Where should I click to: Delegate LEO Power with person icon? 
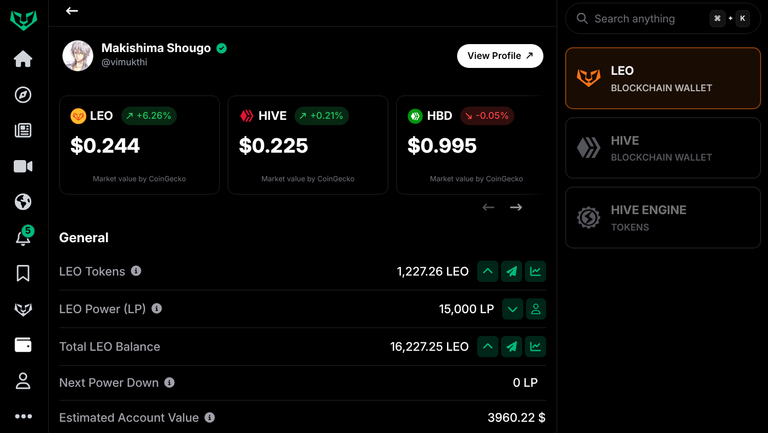536,309
